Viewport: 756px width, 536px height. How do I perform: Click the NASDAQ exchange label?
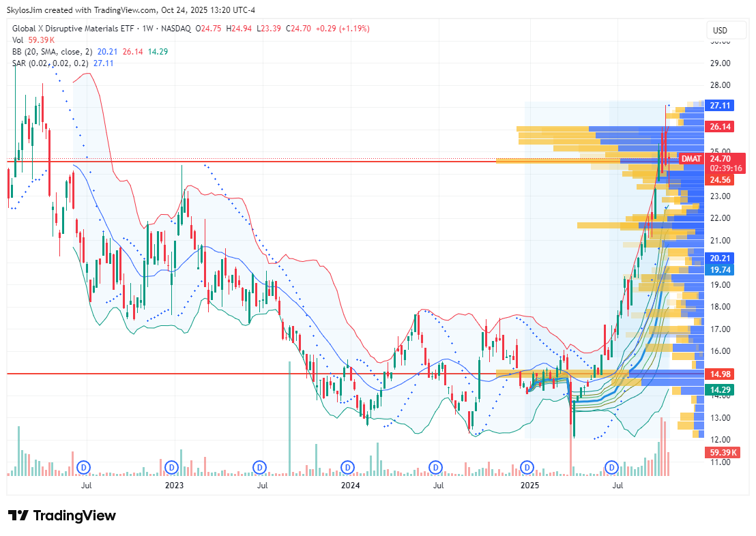[175, 29]
